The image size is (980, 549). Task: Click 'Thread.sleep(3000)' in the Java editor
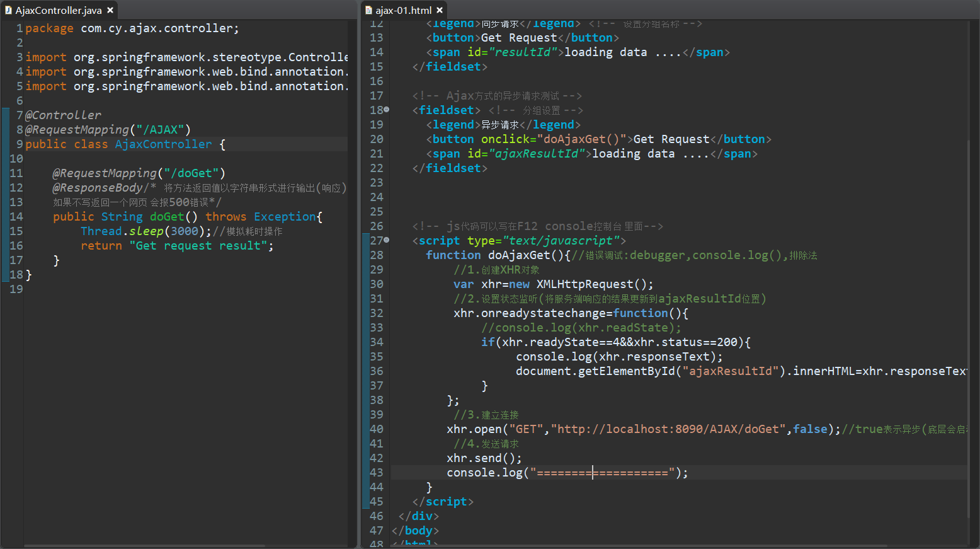[142, 231]
